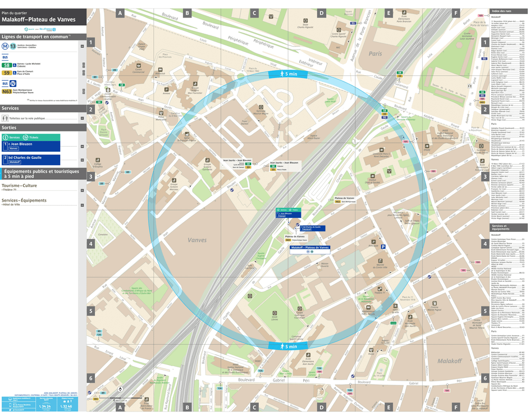
Task: Click the 59 Gare de Clamart bus badge
Action: pyautogui.click(x=6, y=72)
